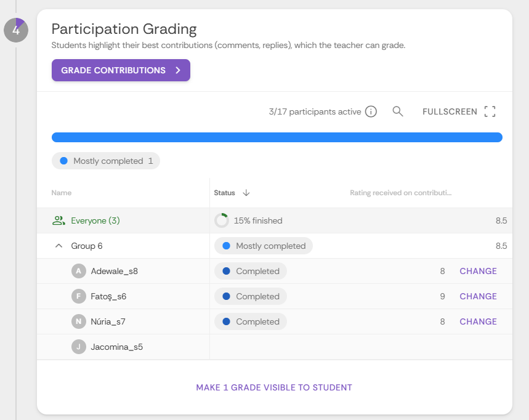Click Group 6 row 8.5 rating
This screenshot has width=529, height=420.
point(501,246)
